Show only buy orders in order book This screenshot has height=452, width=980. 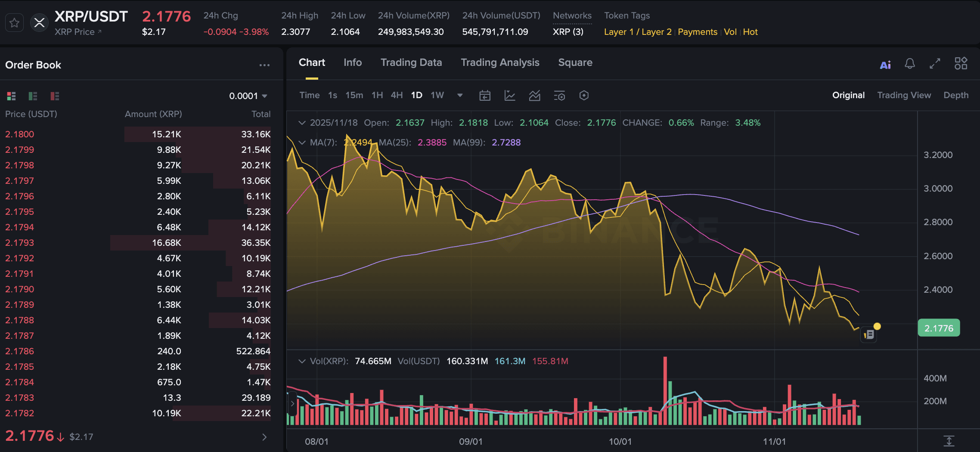point(33,96)
